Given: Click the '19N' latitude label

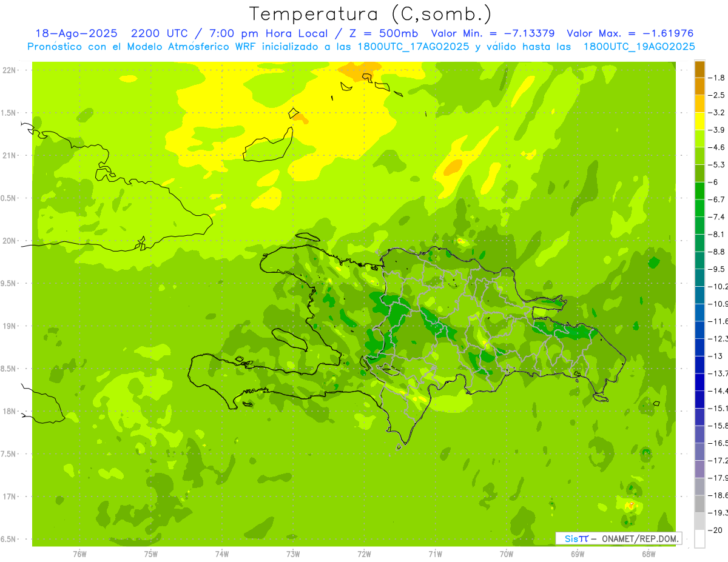Looking at the screenshot, I should click(10, 326).
